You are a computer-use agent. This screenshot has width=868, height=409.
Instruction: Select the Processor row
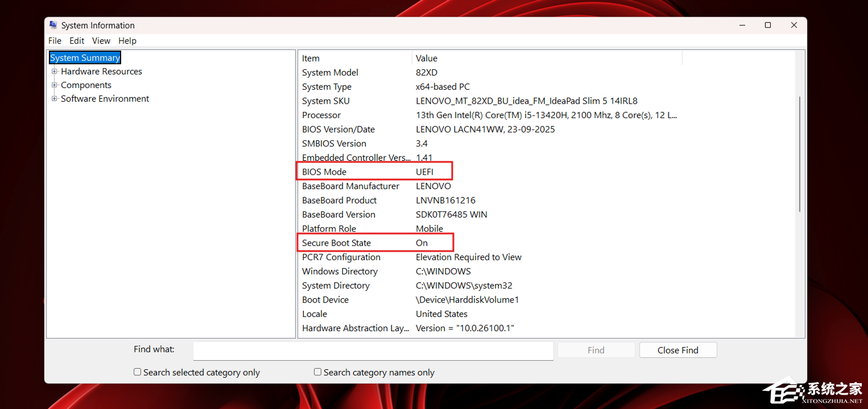coord(490,115)
